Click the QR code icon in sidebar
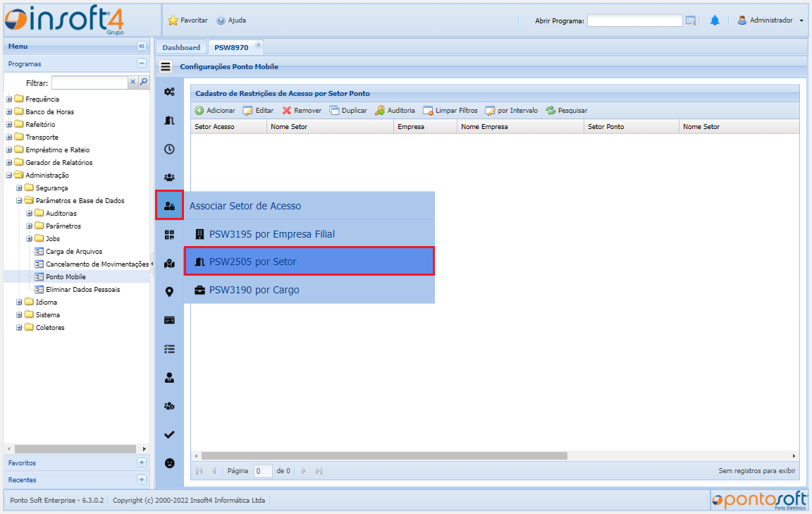 [169, 235]
